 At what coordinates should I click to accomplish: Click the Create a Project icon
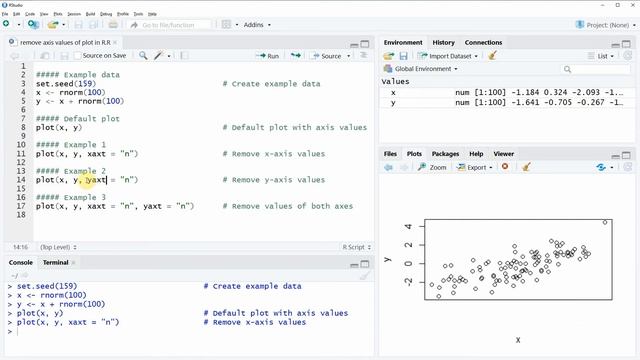tap(33, 24)
